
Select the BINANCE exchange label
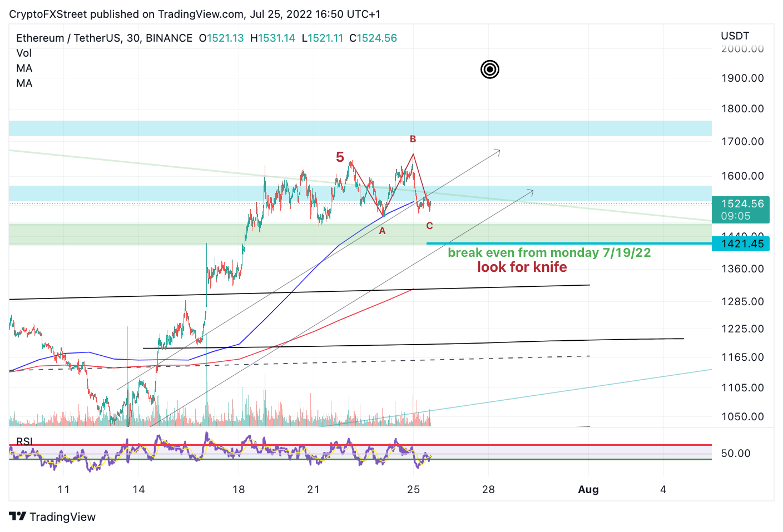click(170, 38)
